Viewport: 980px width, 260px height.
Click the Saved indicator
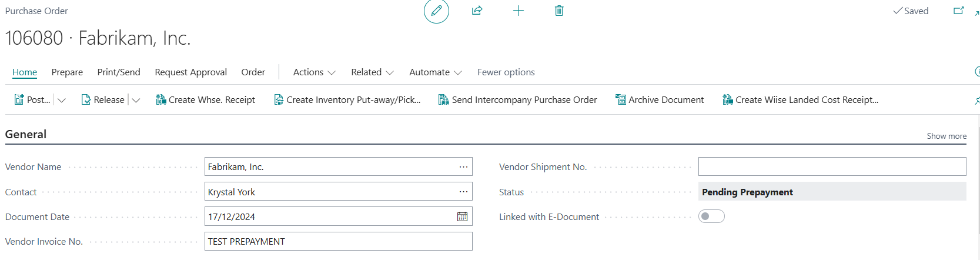tap(911, 11)
